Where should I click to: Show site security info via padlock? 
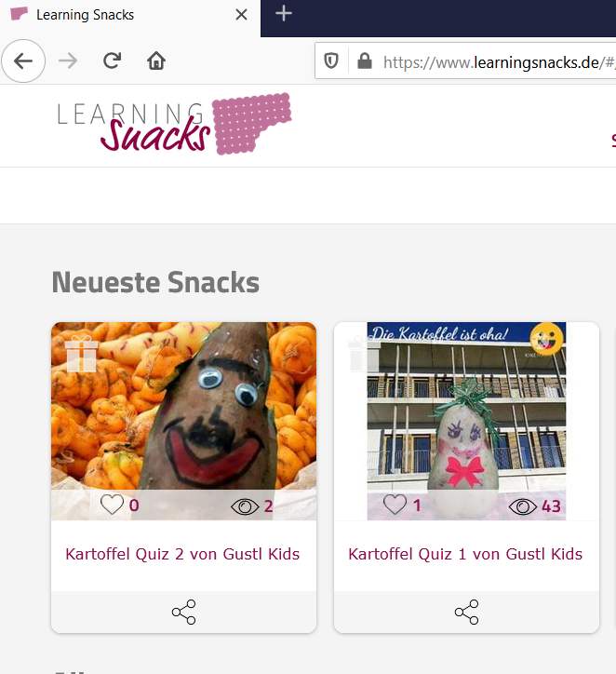point(365,61)
